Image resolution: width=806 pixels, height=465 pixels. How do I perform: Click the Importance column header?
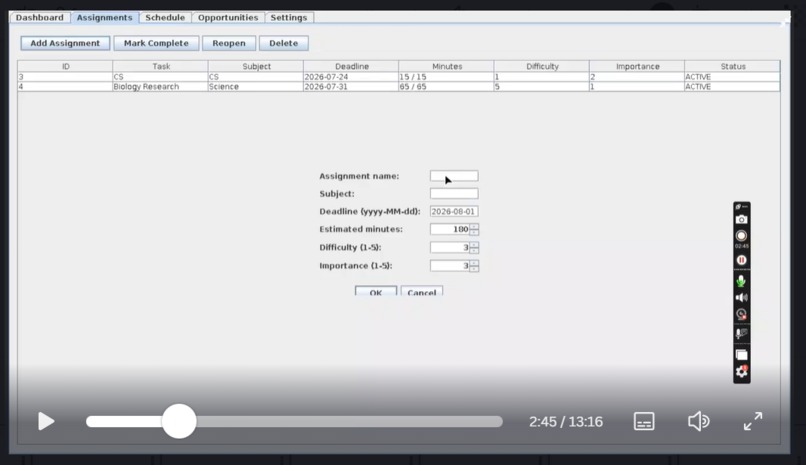(x=637, y=66)
